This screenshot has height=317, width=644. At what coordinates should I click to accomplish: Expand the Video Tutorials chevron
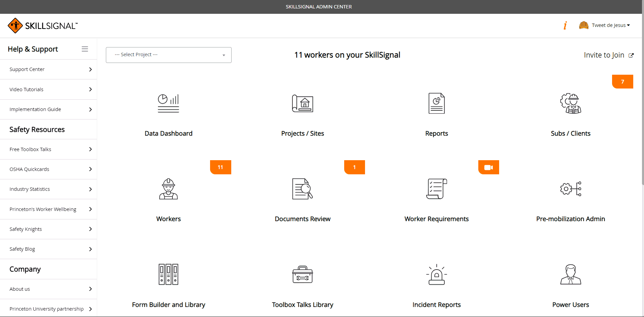pyautogui.click(x=90, y=89)
